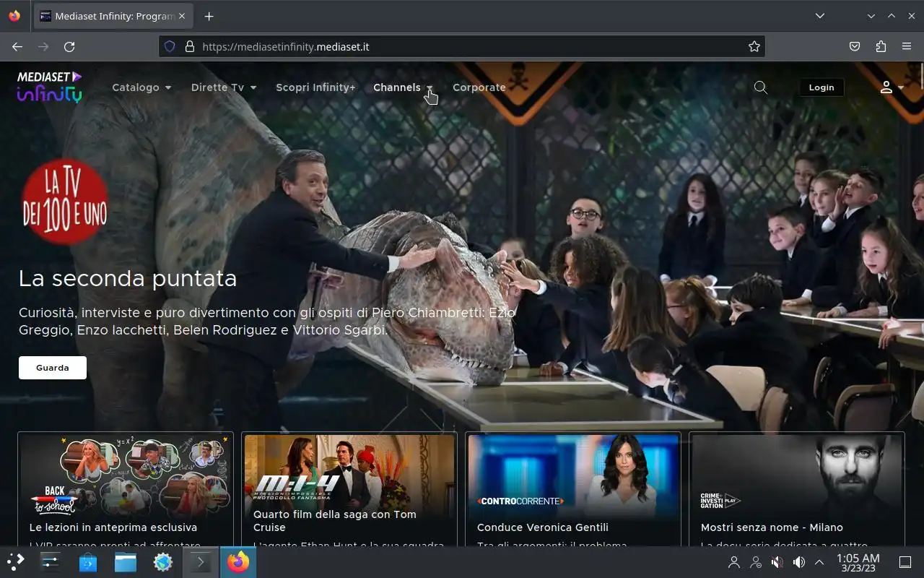
Task: Open La TV dei 100 e Uno logo
Action: coord(65,202)
